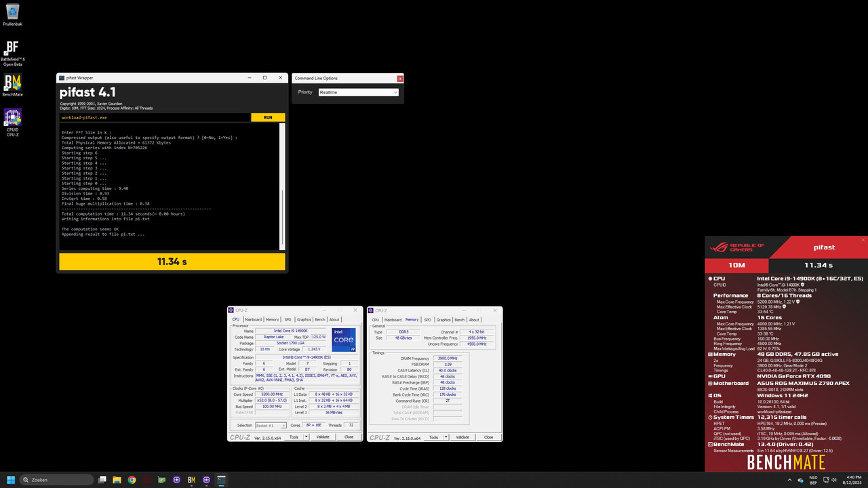Open Google Chrome from the taskbar
Screen dimensions: 868x488
(x=132, y=480)
